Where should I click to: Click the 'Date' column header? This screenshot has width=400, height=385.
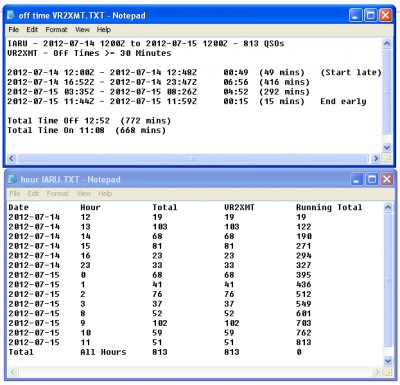tap(18, 207)
